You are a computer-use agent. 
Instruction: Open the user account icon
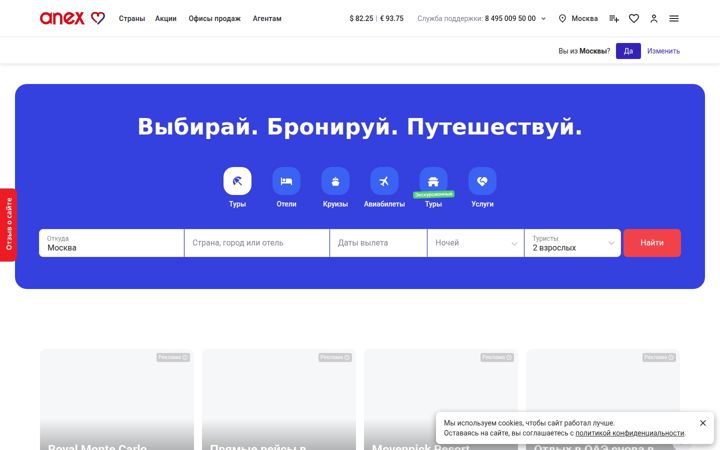click(654, 18)
